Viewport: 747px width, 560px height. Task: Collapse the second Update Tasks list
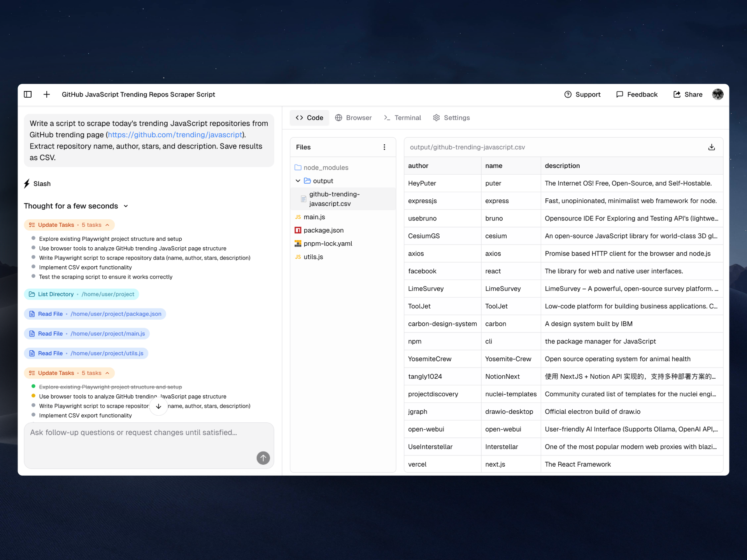(x=107, y=373)
